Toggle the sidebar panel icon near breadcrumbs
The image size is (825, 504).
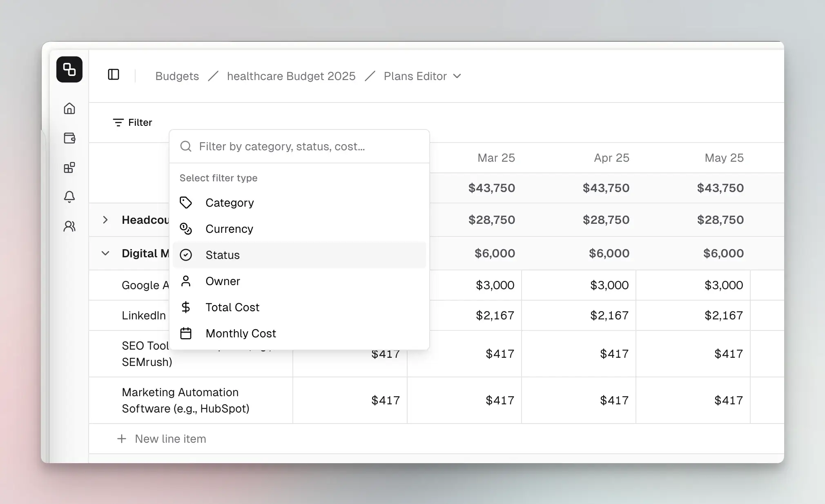[113, 74]
